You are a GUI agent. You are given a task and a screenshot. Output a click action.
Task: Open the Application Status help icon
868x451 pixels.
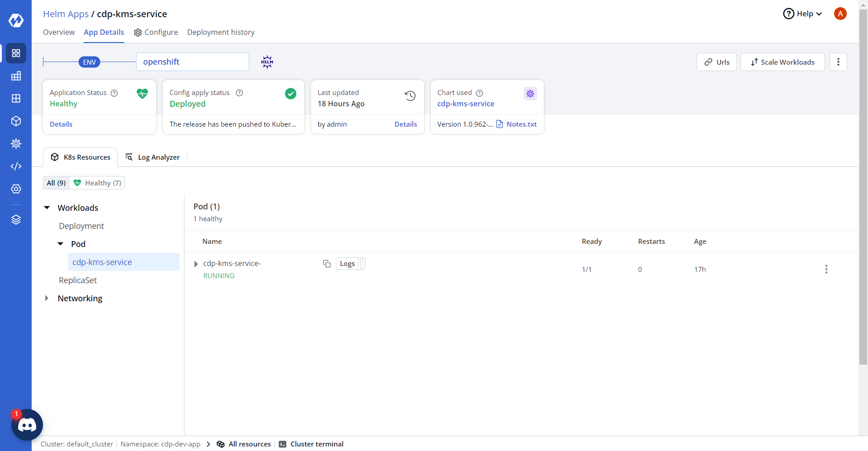[x=114, y=93]
